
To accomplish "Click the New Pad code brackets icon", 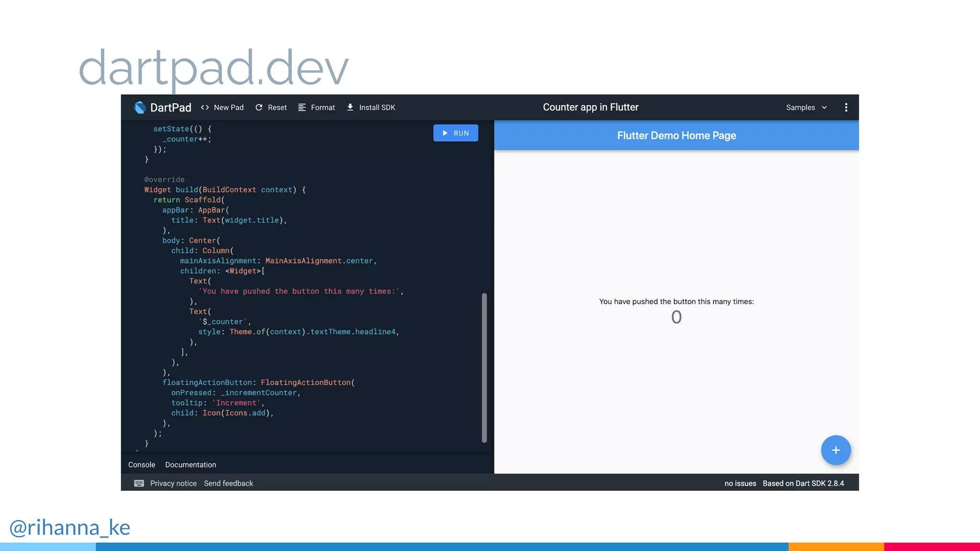I will point(205,108).
